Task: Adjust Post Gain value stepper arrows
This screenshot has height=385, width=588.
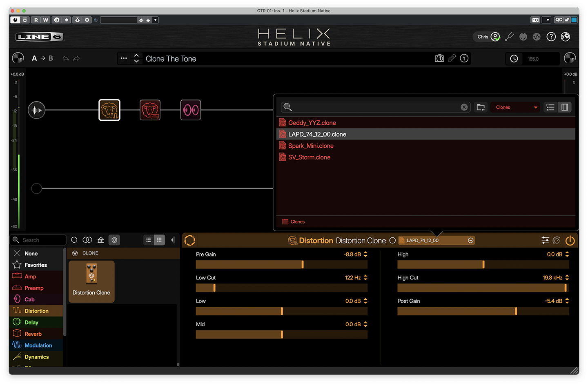Action: (x=567, y=301)
